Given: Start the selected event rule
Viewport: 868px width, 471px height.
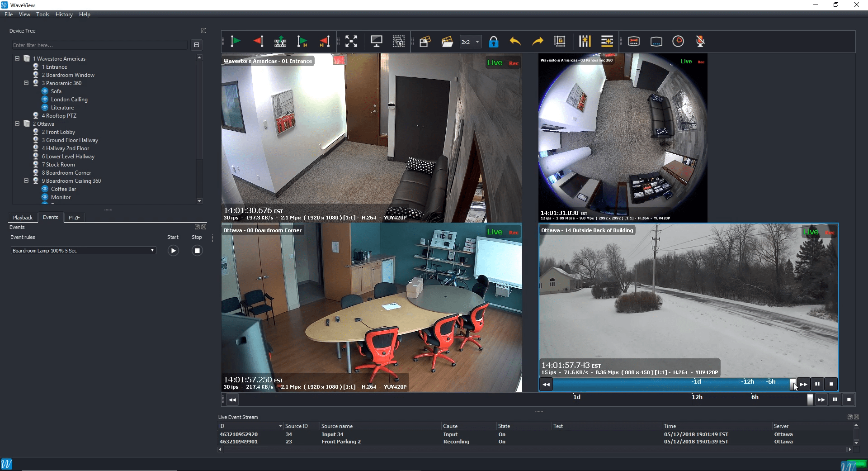Looking at the screenshot, I should coord(173,251).
